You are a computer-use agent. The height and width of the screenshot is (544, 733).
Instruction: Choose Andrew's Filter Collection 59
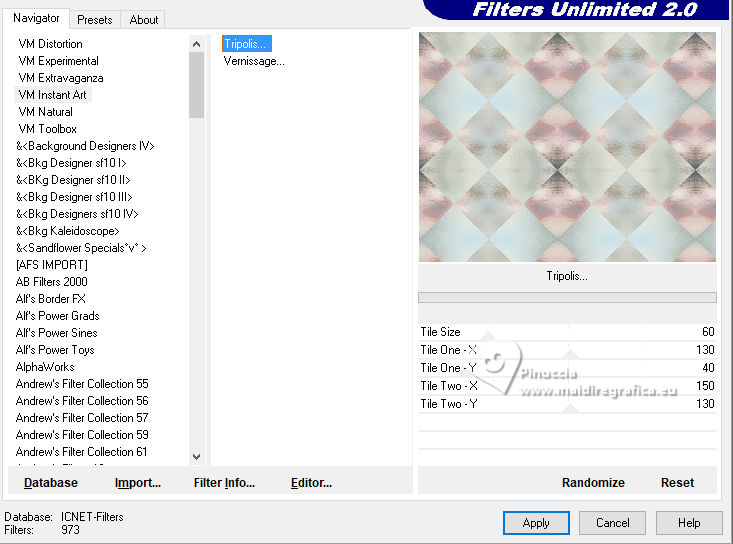[82, 435]
